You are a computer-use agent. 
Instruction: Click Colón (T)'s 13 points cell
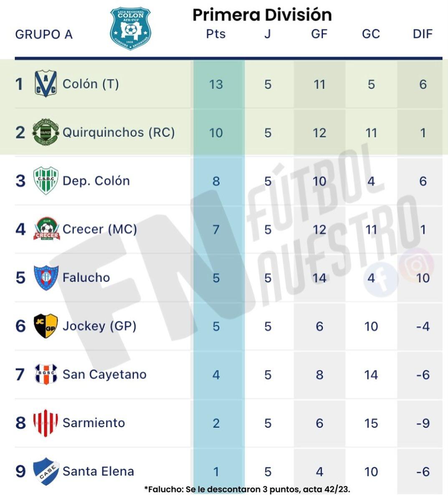click(216, 84)
